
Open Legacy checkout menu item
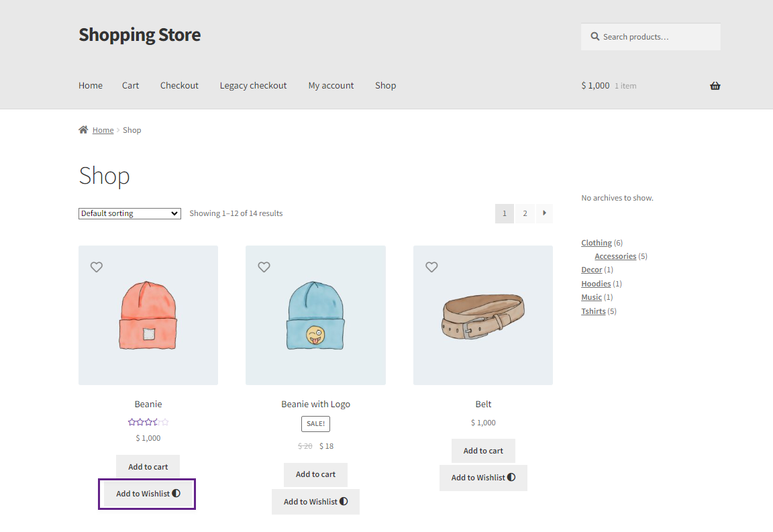[x=254, y=85]
